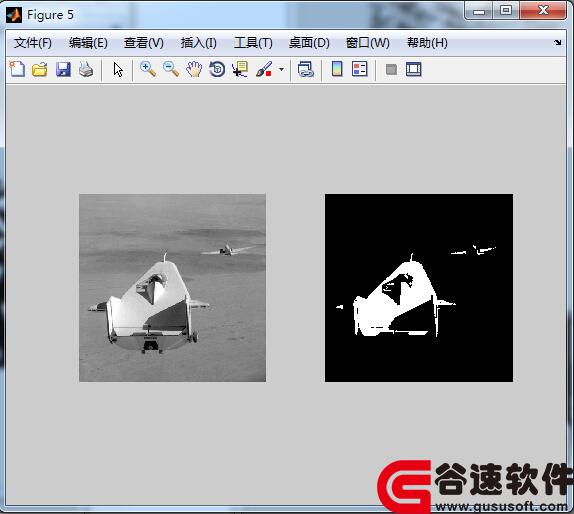Dock the figure using the corner arrow
Viewport: 574px width, 514px height.
tap(557, 42)
